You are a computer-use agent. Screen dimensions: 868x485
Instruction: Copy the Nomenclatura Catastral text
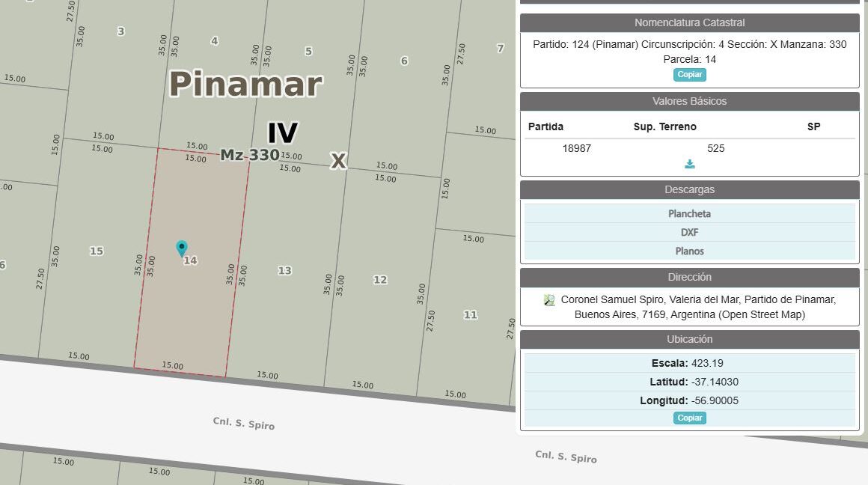690,74
